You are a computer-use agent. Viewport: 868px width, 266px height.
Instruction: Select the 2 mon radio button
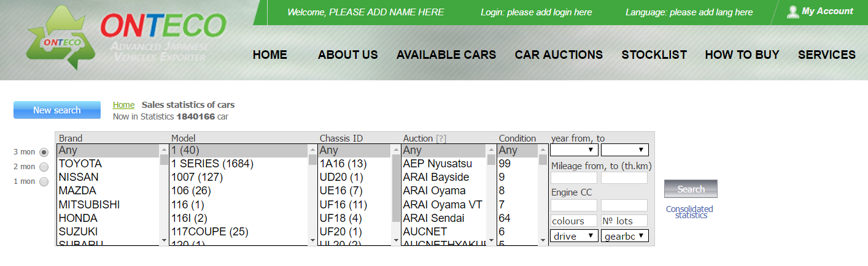(x=44, y=167)
